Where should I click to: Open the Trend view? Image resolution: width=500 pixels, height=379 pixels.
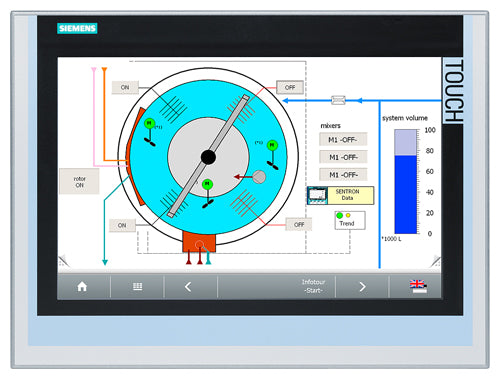point(350,220)
